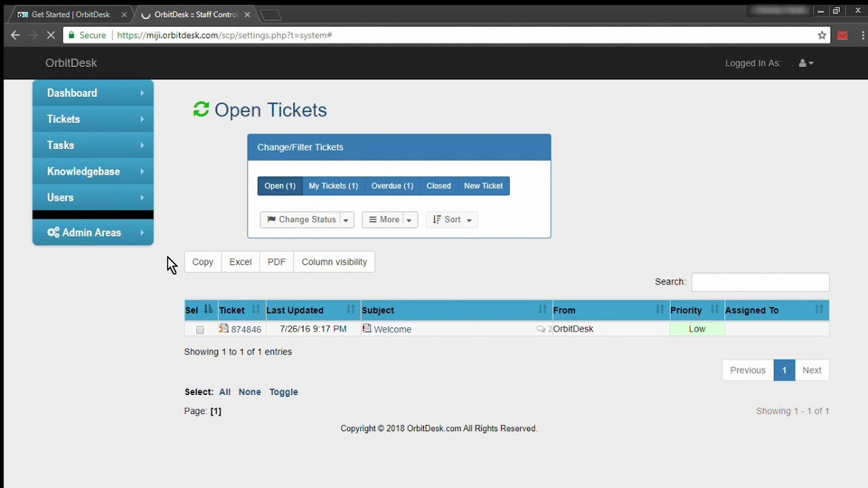Check the box for ticket 874846
The height and width of the screenshot is (488, 868).
[x=200, y=330]
